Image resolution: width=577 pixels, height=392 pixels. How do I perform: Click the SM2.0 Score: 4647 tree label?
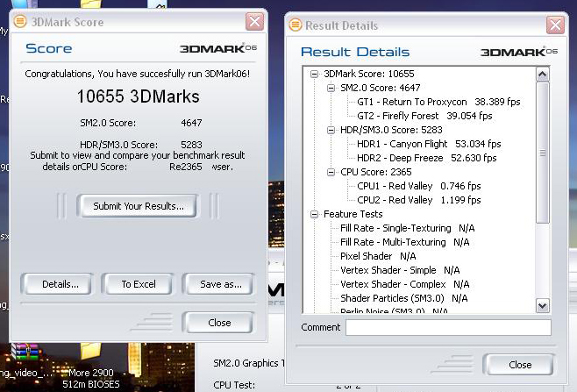[x=380, y=88]
